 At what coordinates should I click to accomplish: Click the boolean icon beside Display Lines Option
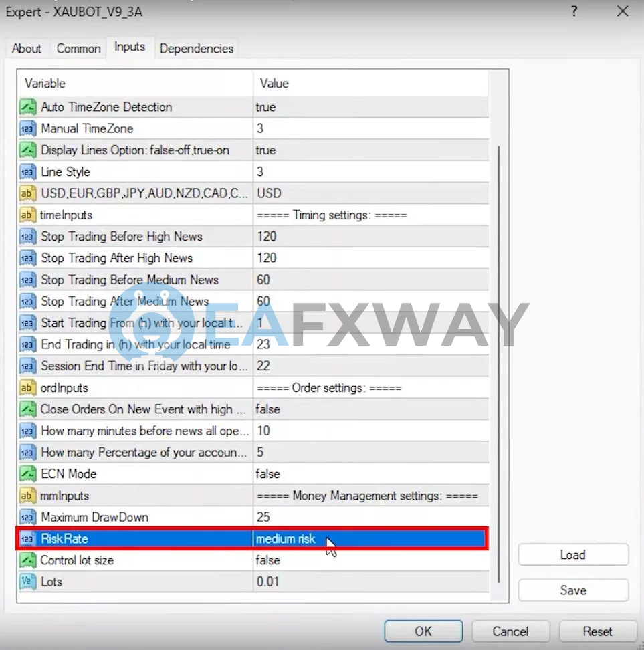coord(28,150)
